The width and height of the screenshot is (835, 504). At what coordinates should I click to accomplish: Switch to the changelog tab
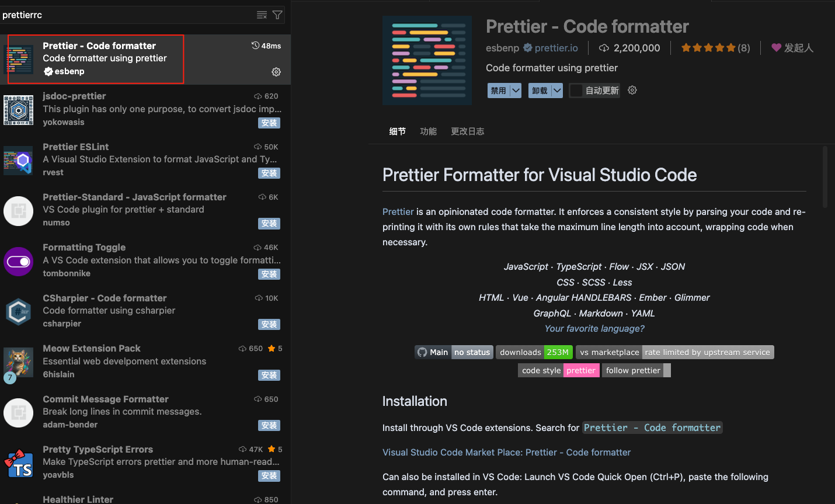pos(467,131)
